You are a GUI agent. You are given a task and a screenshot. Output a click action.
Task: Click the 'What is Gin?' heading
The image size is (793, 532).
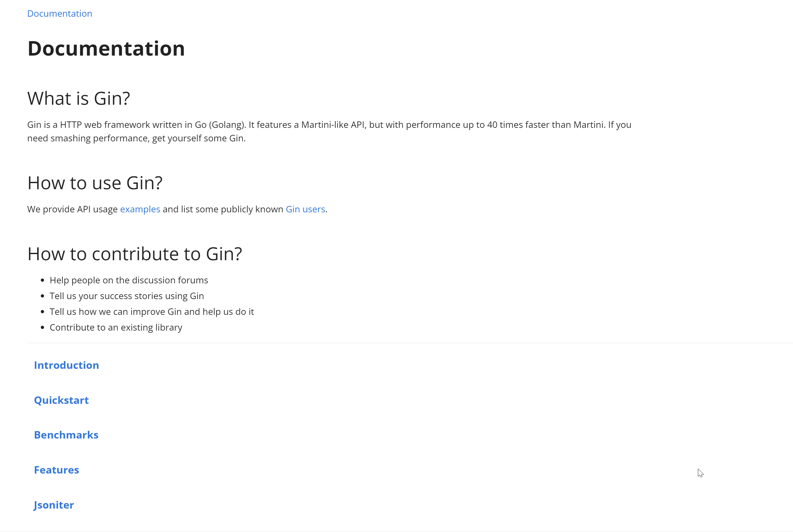78,98
